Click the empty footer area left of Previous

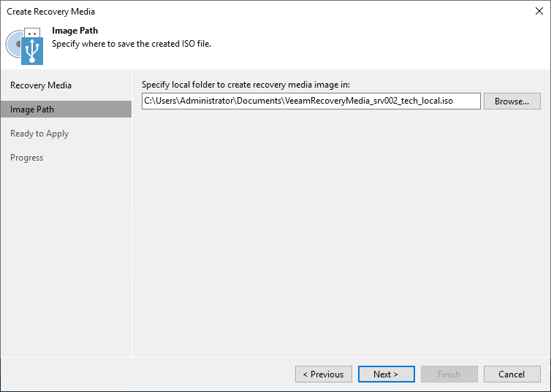click(x=146, y=374)
